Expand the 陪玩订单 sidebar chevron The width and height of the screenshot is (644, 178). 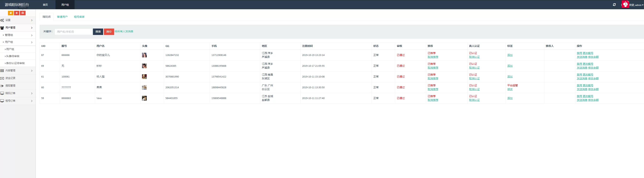(x=32, y=93)
